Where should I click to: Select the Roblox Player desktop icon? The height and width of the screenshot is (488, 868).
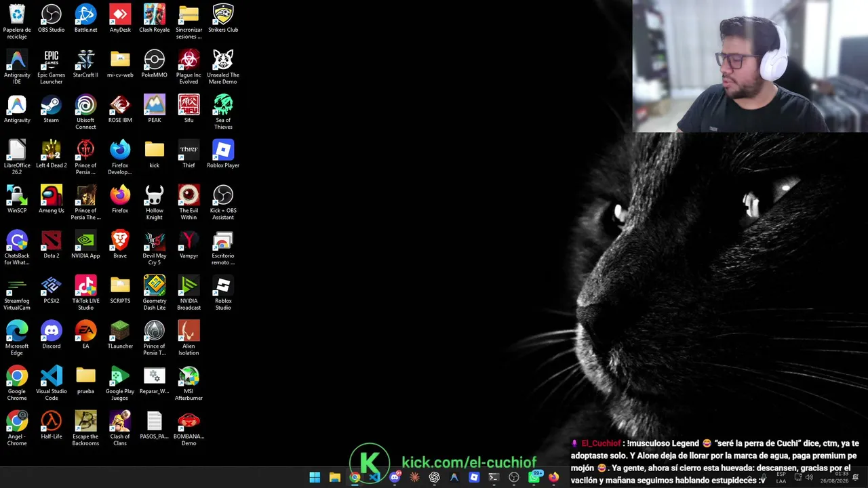223,155
